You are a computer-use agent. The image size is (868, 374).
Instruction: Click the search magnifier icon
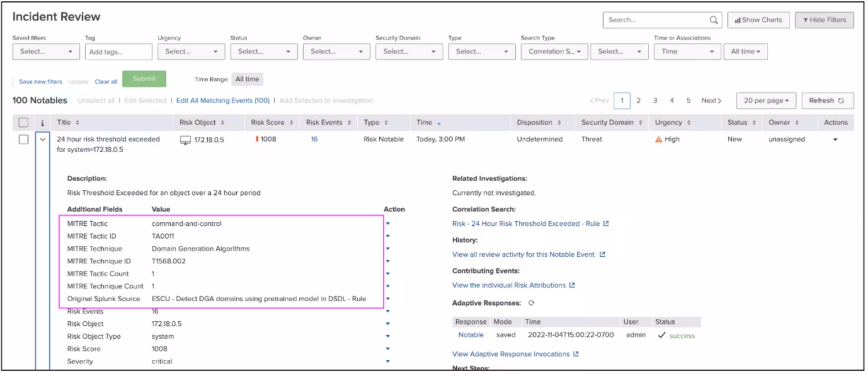point(714,20)
